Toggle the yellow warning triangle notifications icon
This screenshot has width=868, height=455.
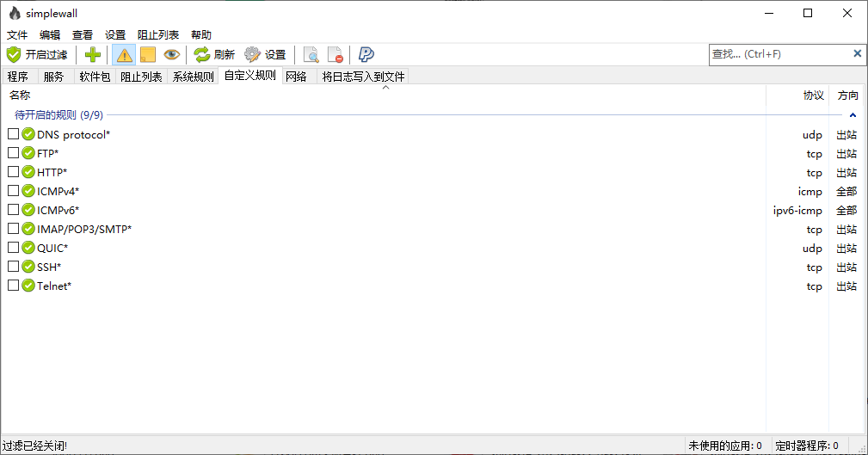pos(124,55)
